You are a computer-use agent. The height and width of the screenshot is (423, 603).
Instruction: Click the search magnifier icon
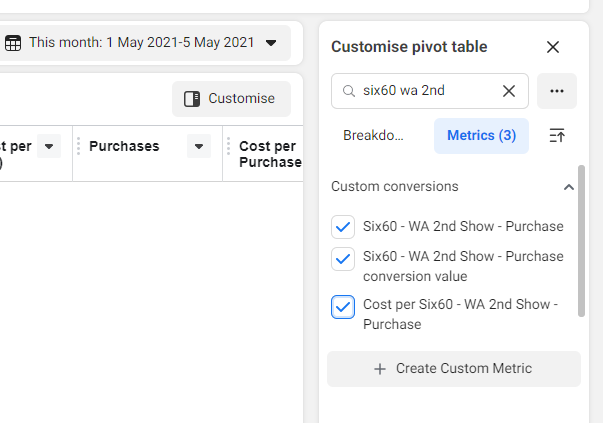click(x=348, y=91)
